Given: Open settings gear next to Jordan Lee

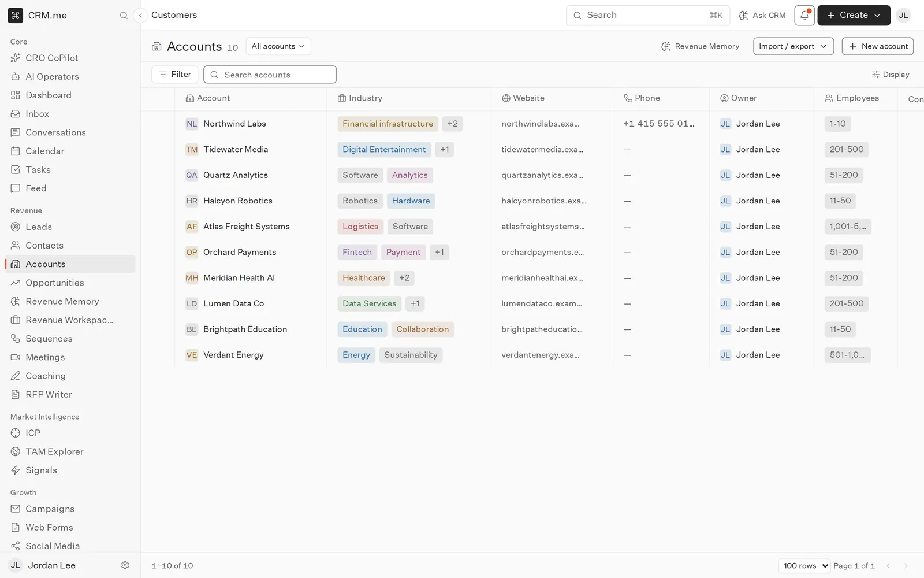Looking at the screenshot, I should click(x=125, y=565).
